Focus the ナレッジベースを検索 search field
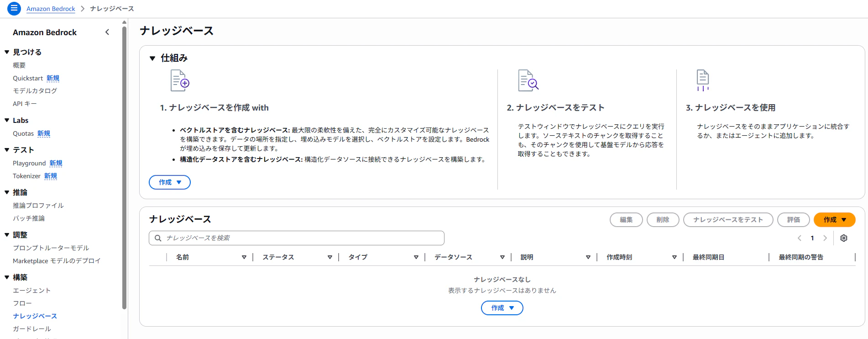Image resolution: width=868 pixels, height=339 pixels. (x=297, y=238)
